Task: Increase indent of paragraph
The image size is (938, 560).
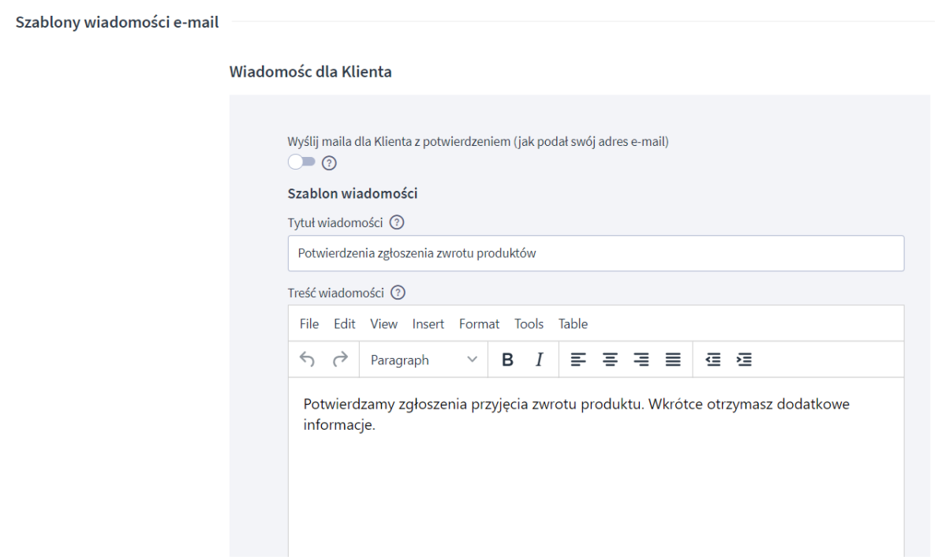Action: click(x=744, y=360)
